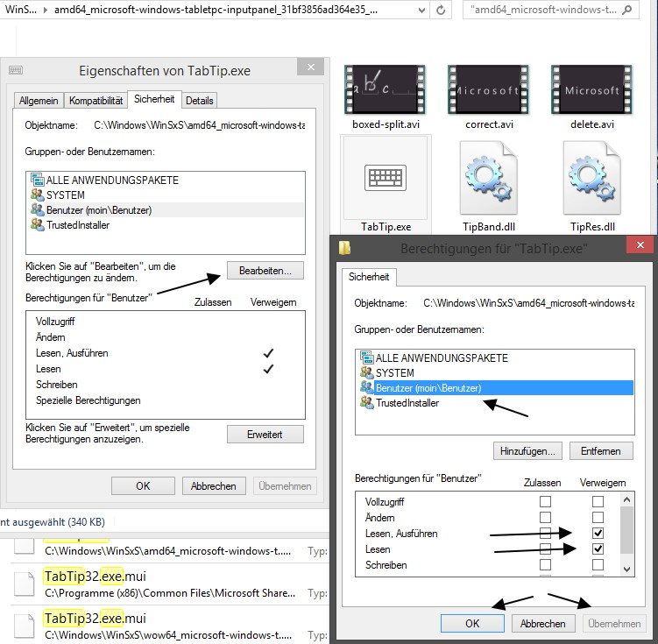Click the search magnifier icon
658x644 pixels.
pos(627,10)
